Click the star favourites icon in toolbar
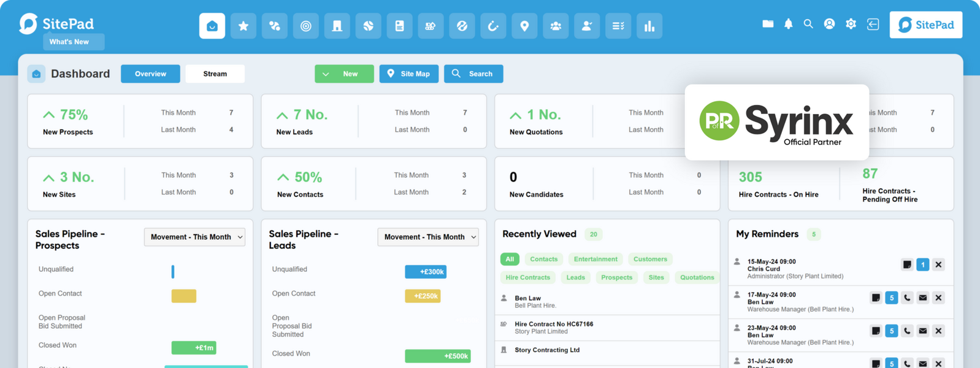The image size is (980, 368). coord(243,26)
